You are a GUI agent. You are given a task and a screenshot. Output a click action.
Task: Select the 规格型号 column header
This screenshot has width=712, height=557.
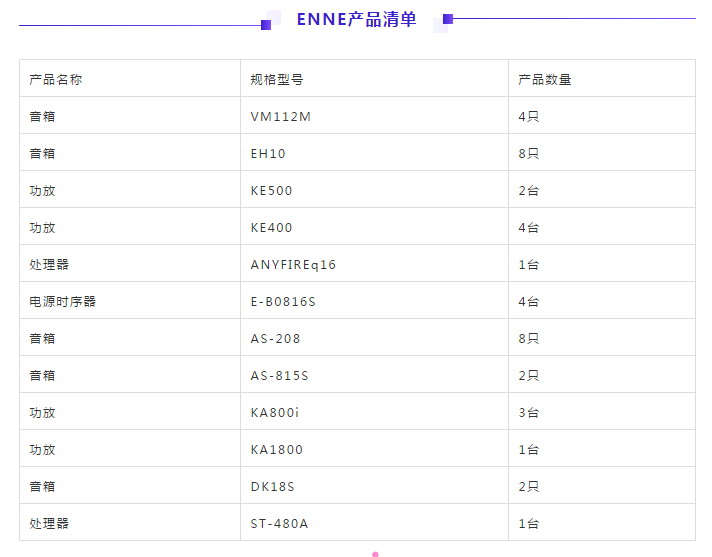277,79
